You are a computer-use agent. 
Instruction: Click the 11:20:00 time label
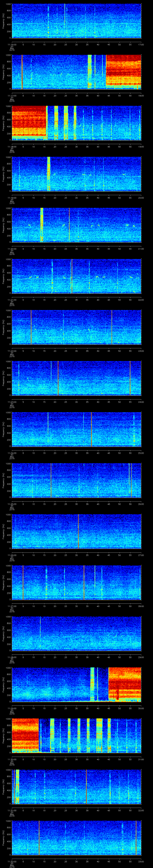point(12,249)
